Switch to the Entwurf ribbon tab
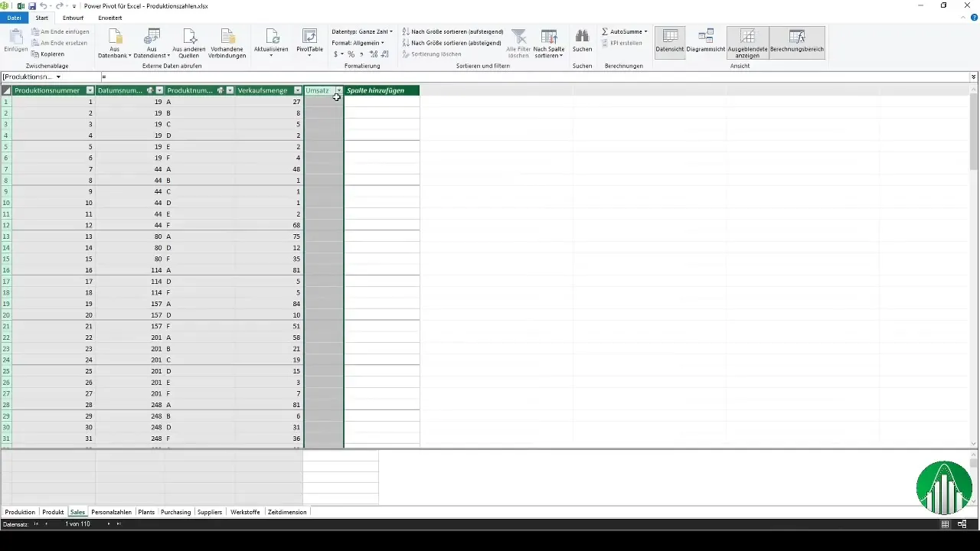Screen dimensions: 980x551 pyautogui.click(x=73, y=18)
